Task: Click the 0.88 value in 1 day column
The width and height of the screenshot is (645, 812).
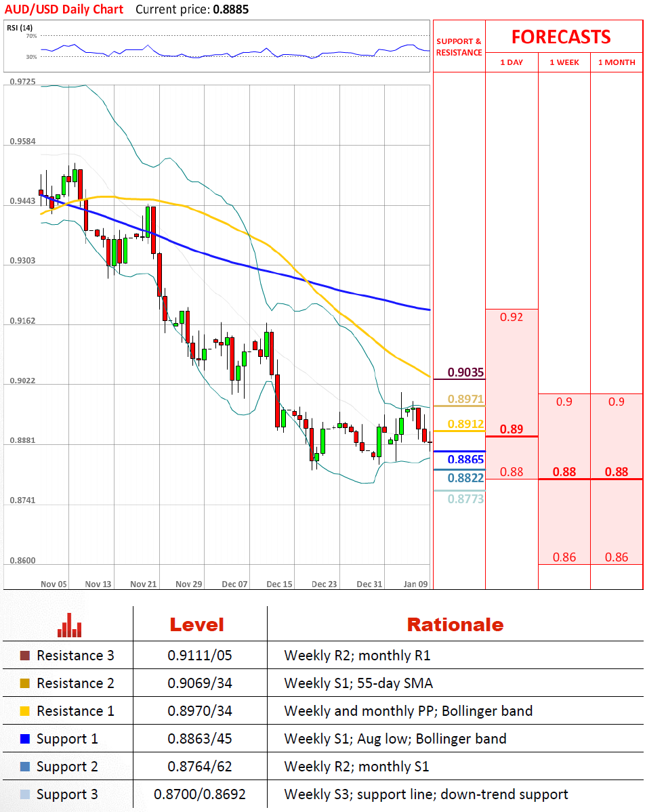Action: point(512,472)
